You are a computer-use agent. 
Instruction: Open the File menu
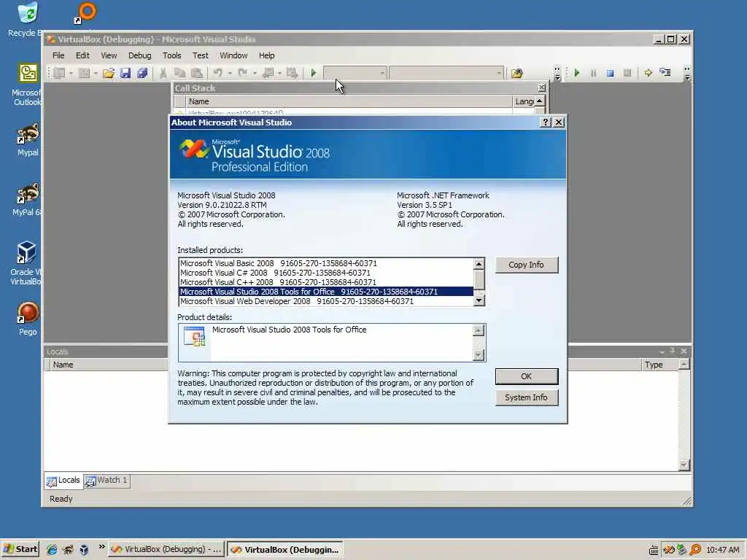[x=58, y=55]
